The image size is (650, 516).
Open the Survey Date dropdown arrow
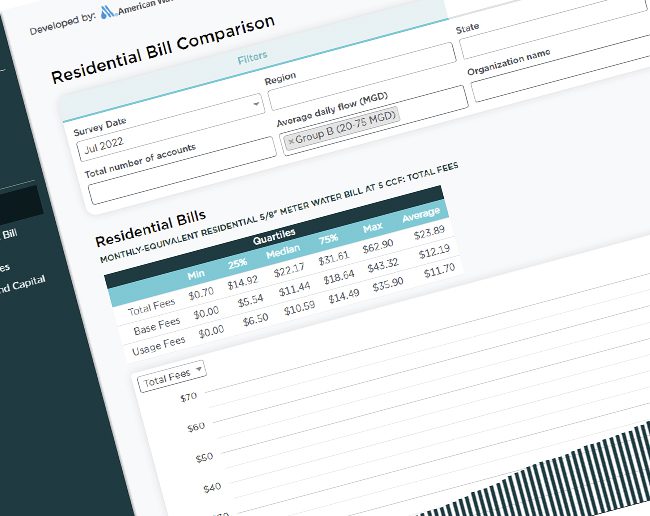click(256, 102)
